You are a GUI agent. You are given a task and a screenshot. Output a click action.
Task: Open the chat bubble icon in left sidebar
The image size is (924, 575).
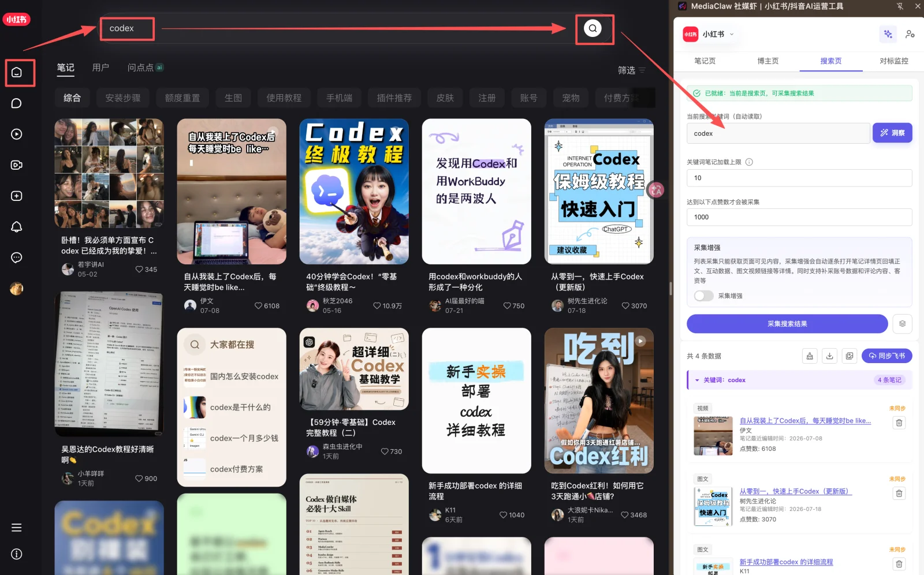click(17, 103)
